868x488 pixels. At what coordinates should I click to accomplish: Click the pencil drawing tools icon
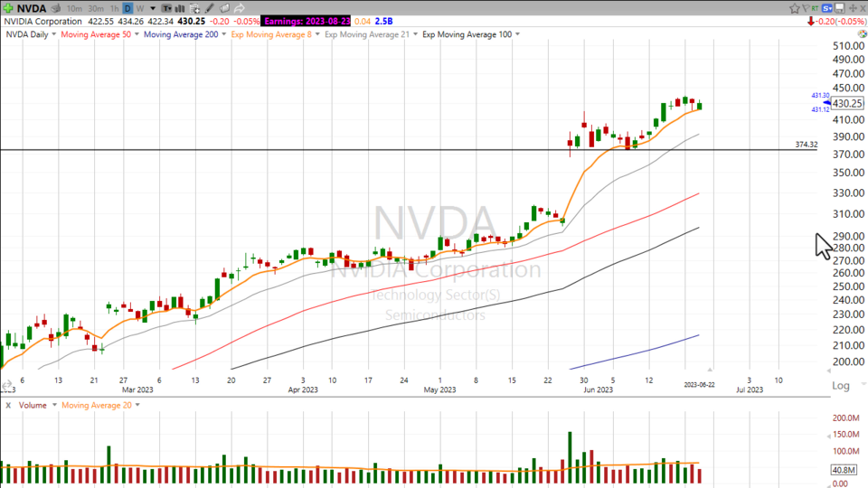pyautogui.click(x=209, y=8)
